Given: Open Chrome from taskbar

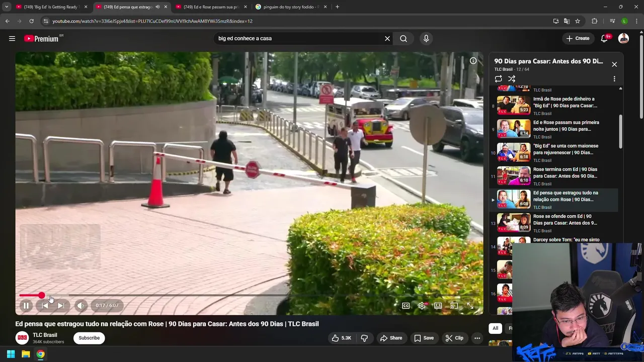Looking at the screenshot, I should [x=40, y=354].
